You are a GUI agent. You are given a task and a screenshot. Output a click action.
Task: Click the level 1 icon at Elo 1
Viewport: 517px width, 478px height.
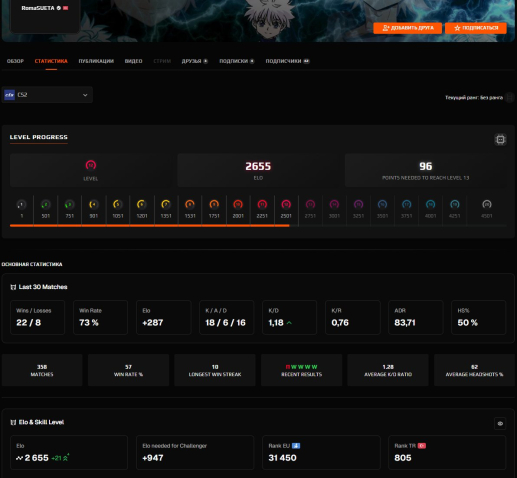click(21, 204)
